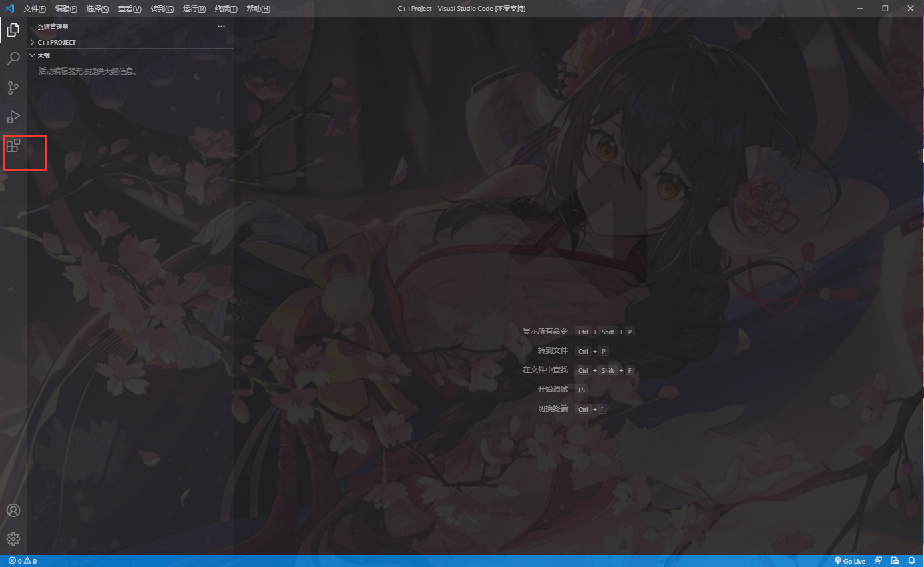Click the 活动编辑器无法提供大纲信息 message
This screenshot has height=567, width=924.
88,71
